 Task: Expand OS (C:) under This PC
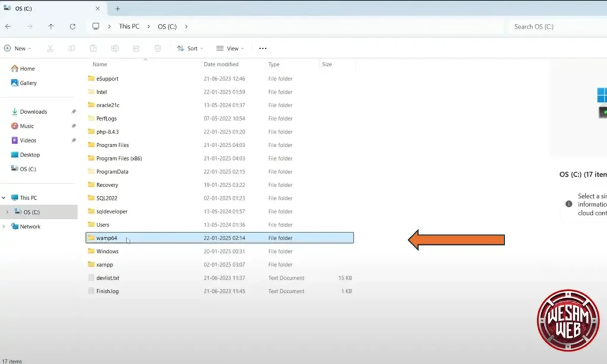(7, 212)
